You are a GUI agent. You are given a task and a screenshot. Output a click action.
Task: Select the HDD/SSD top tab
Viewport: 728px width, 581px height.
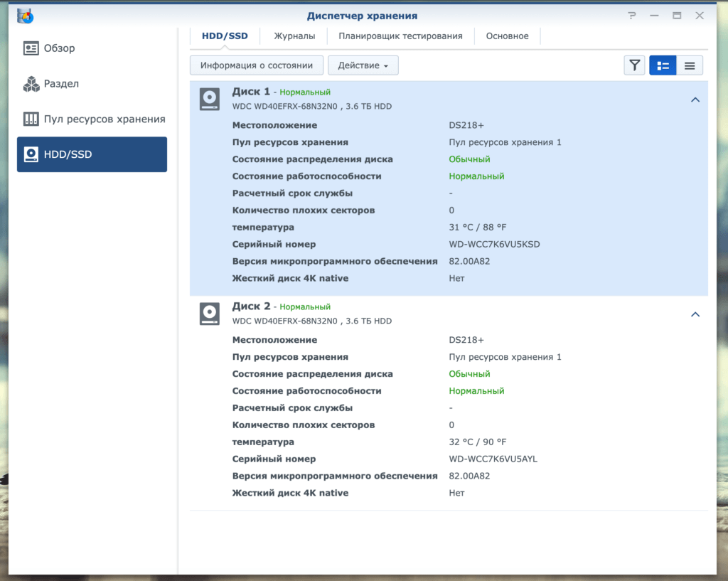tap(225, 36)
